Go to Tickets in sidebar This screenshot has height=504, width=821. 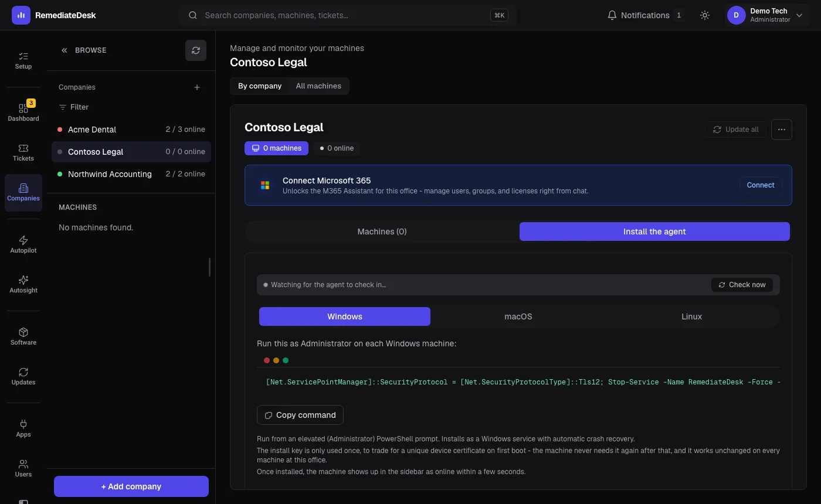tap(23, 152)
